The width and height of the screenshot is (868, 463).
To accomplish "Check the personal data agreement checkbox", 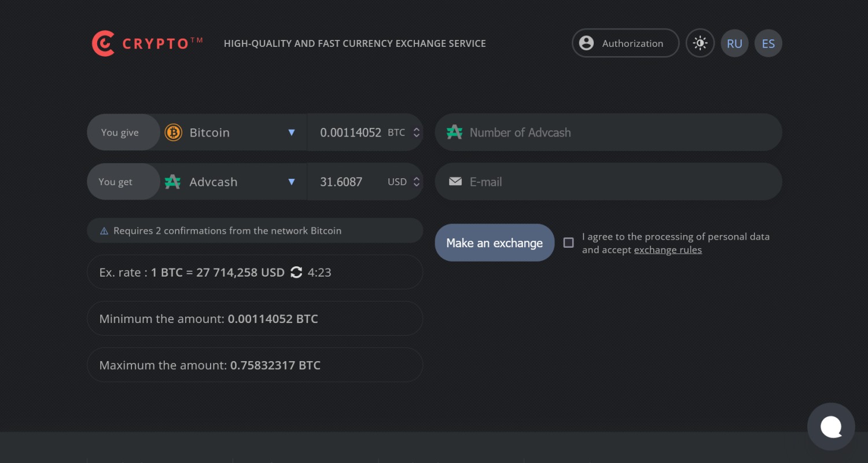I will [568, 242].
